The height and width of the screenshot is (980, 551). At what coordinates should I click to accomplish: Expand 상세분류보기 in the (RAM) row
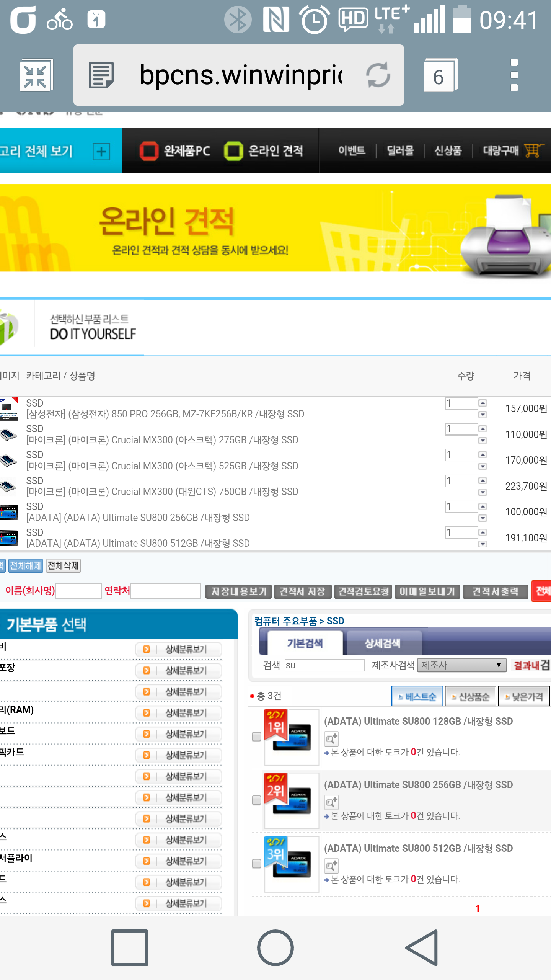click(179, 713)
